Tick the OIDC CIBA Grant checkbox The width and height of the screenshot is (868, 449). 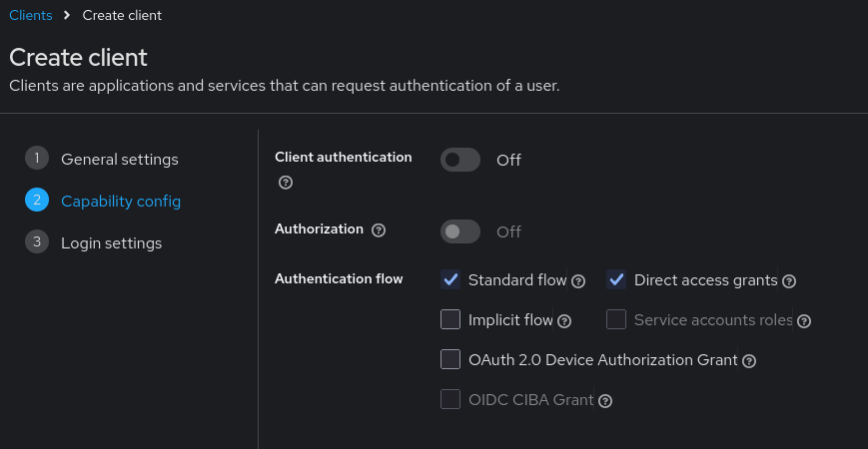[x=450, y=400]
